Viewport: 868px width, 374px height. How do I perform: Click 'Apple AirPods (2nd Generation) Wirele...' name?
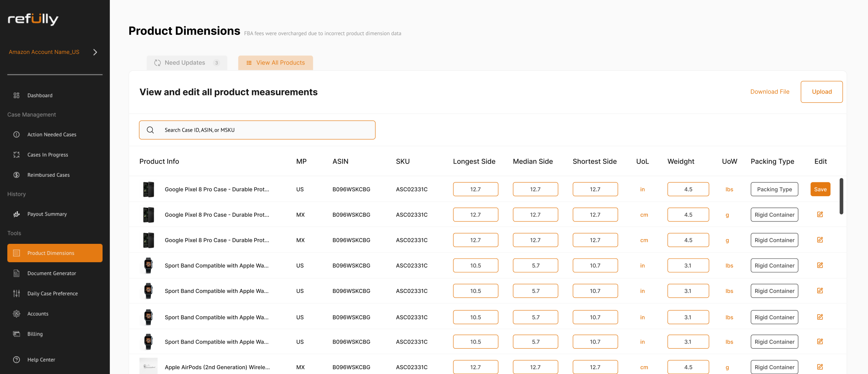pos(217,367)
